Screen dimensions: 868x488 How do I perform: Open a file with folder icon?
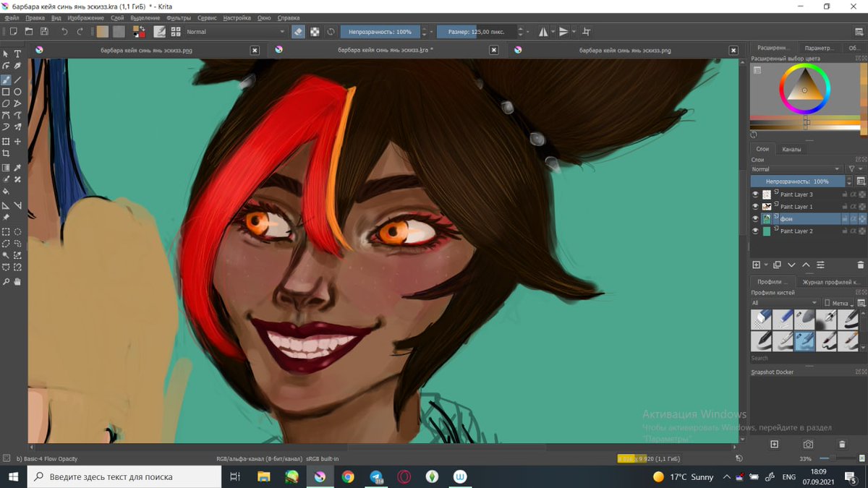29,32
